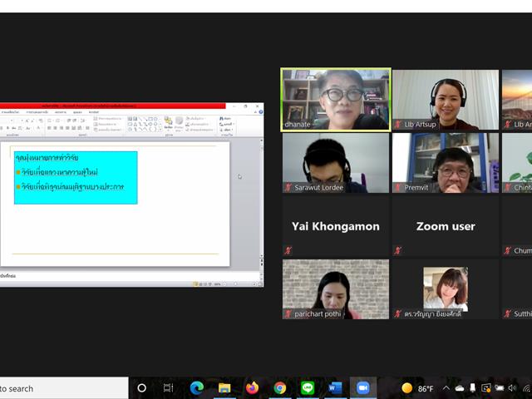Viewport: 532px width, 399px height.
Task: Click the taskbar search box
Action: pos(64,388)
